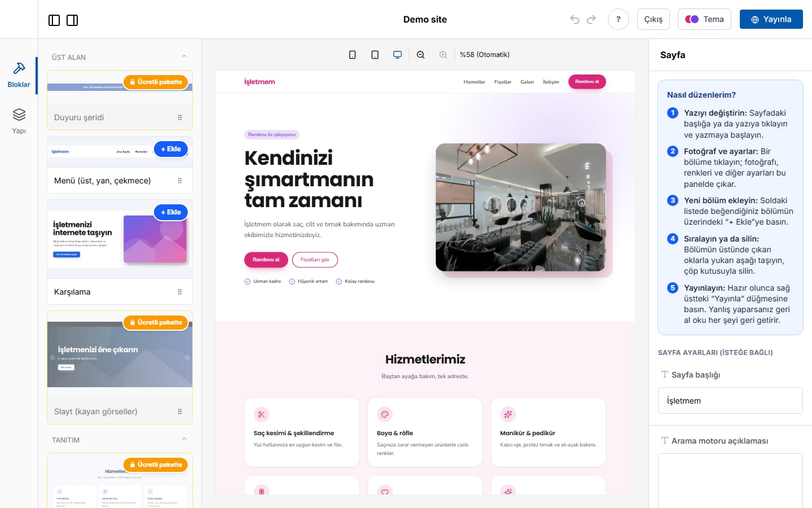Undo the last change
812x508 pixels.
pyautogui.click(x=575, y=19)
